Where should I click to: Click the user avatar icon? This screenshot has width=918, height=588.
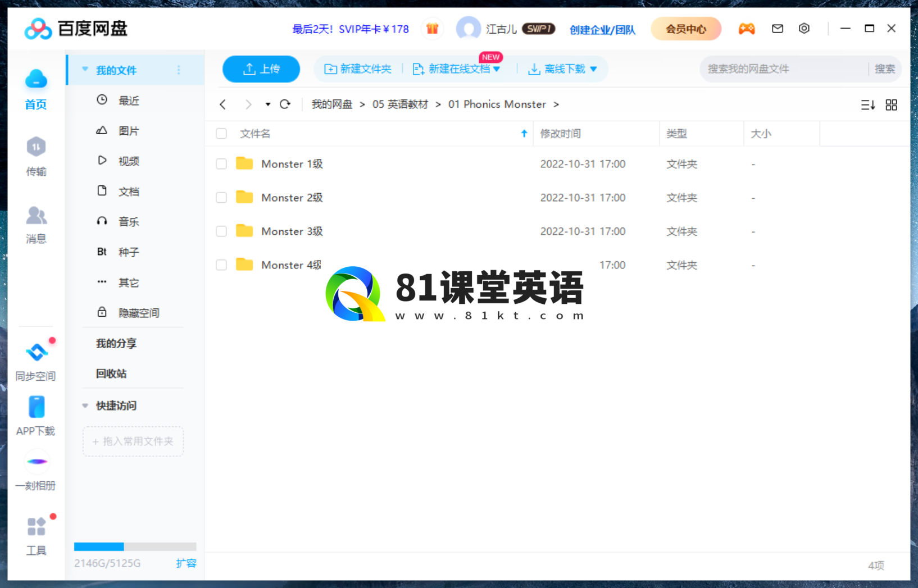pyautogui.click(x=468, y=29)
